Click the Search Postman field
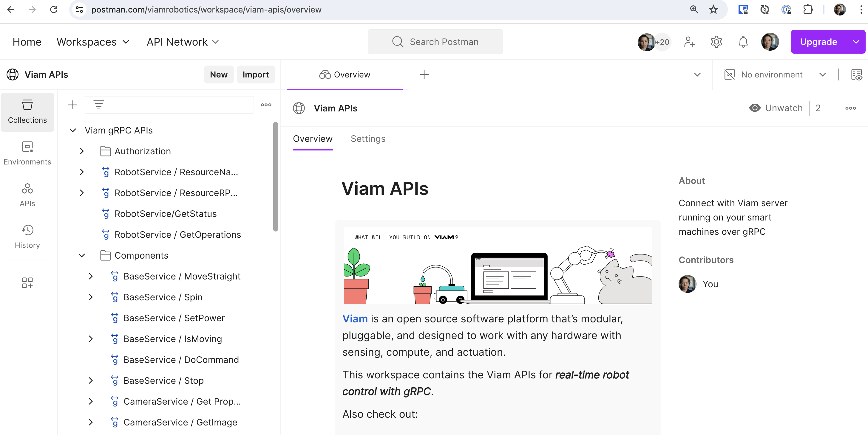 (x=435, y=42)
